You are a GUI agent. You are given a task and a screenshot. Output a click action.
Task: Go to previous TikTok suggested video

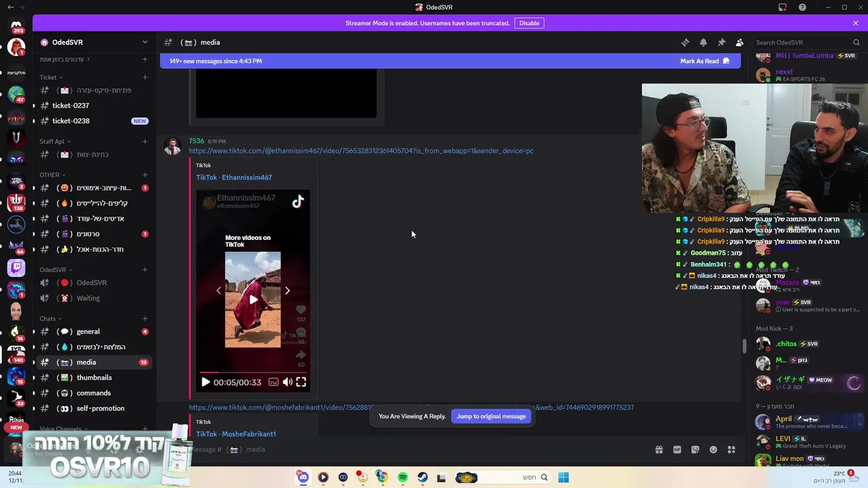(218, 291)
